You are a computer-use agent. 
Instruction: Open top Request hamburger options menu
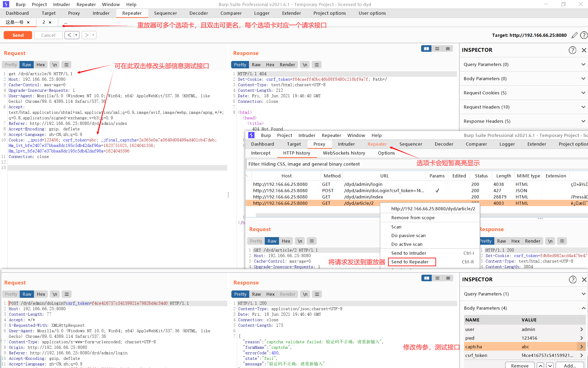point(66,65)
